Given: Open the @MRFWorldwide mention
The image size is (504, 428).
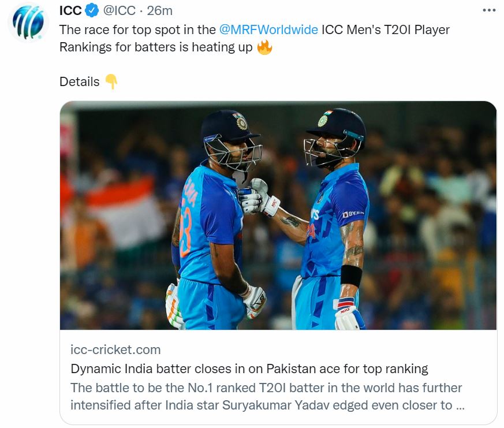Looking at the screenshot, I should pyautogui.click(x=268, y=29).
